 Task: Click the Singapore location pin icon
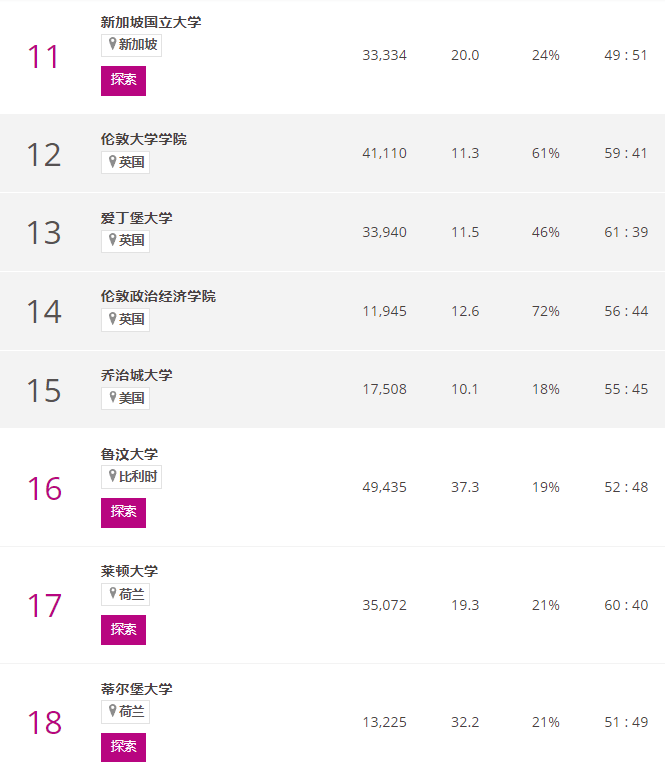point(112,44)
